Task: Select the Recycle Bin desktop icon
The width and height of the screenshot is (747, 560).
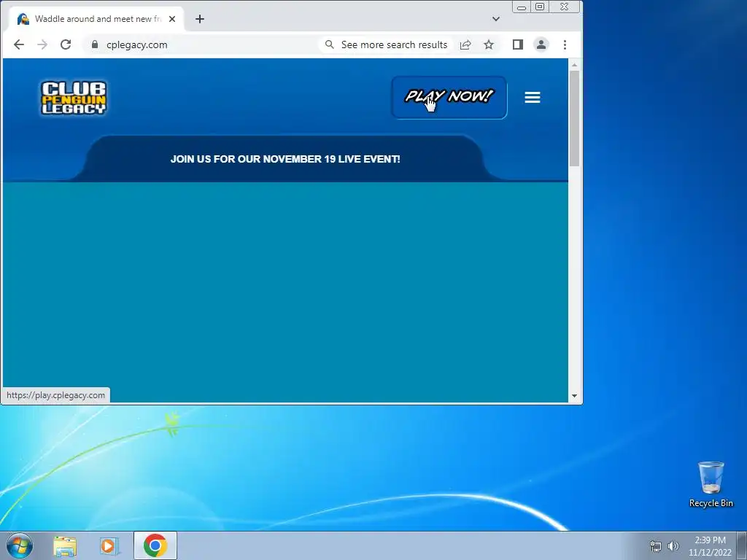Action: (711, 484)
